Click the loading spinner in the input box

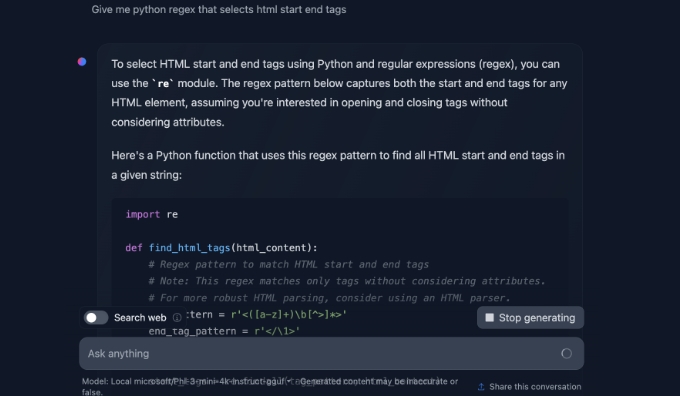[566, 353]
